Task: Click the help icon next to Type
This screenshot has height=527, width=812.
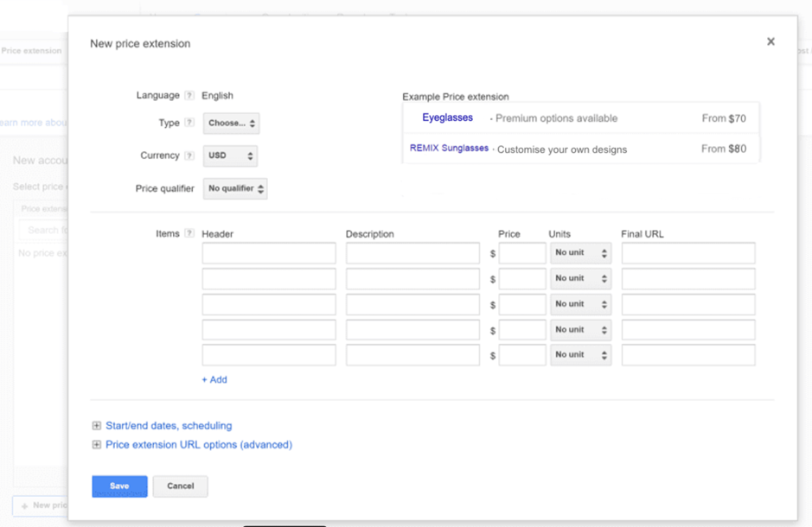Action: [x=189, y=124]
